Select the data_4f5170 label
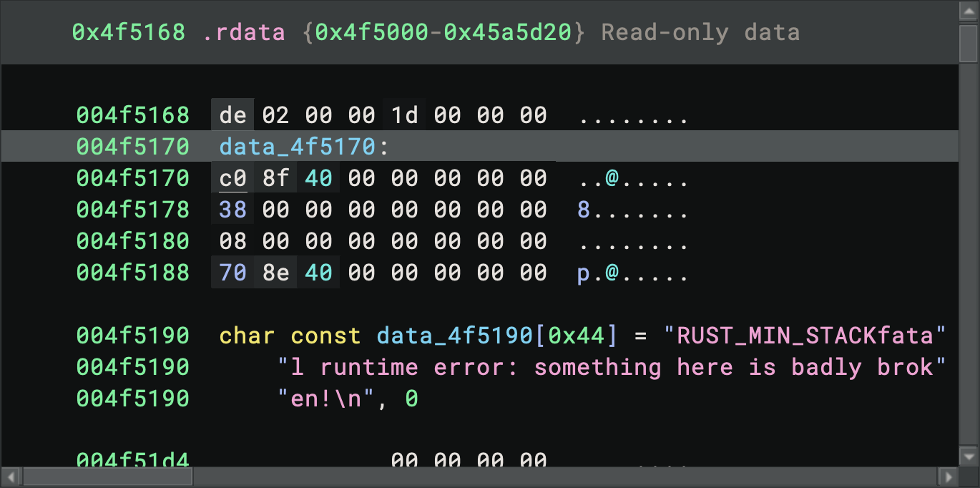 point(297,147)
